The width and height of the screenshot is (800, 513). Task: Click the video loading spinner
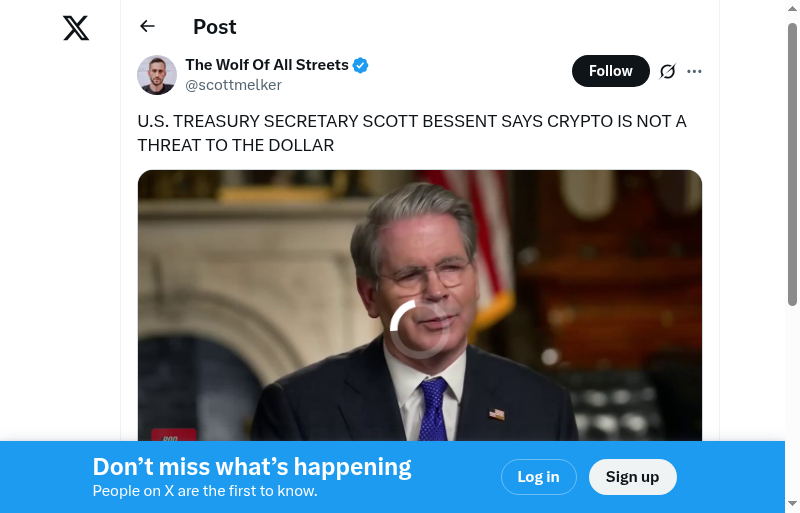(x=419, y=328)
